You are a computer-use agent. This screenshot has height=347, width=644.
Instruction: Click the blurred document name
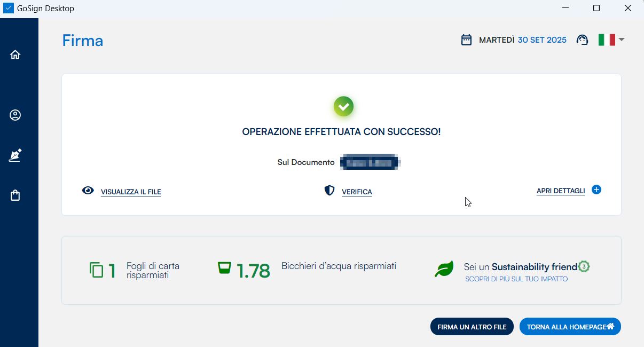[371, 162]
